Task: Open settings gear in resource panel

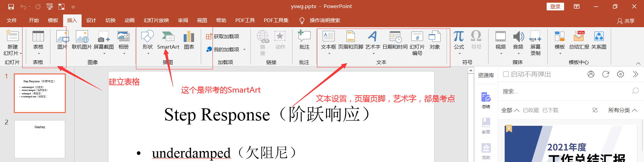Action: click(x=620, y=74)
